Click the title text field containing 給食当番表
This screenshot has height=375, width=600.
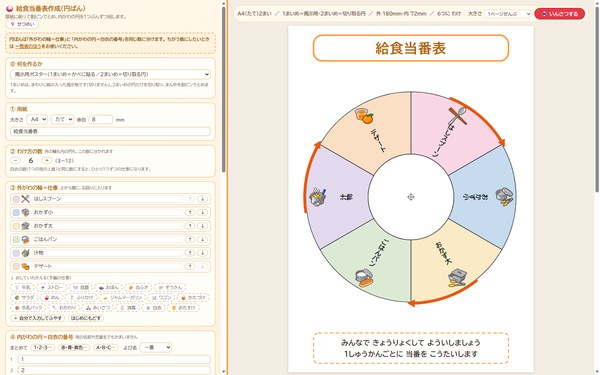(110, 132)
